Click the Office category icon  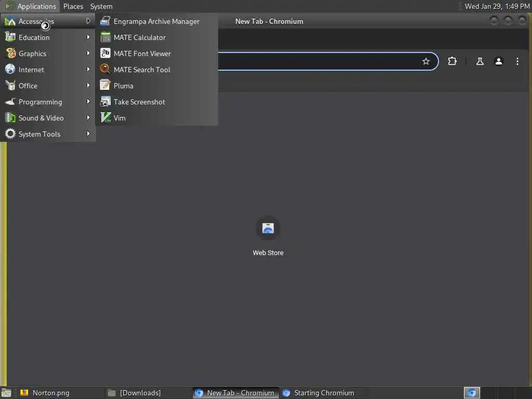(10, 86)
